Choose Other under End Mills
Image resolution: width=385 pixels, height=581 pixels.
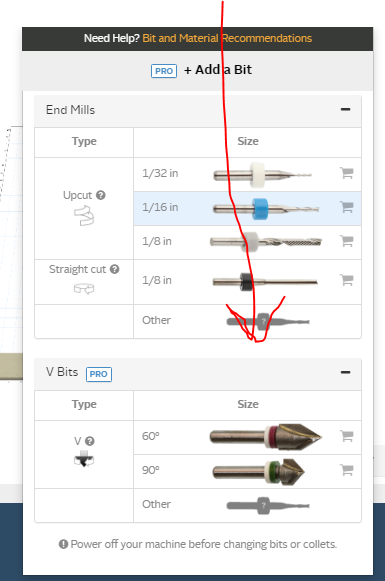[247, 321]
